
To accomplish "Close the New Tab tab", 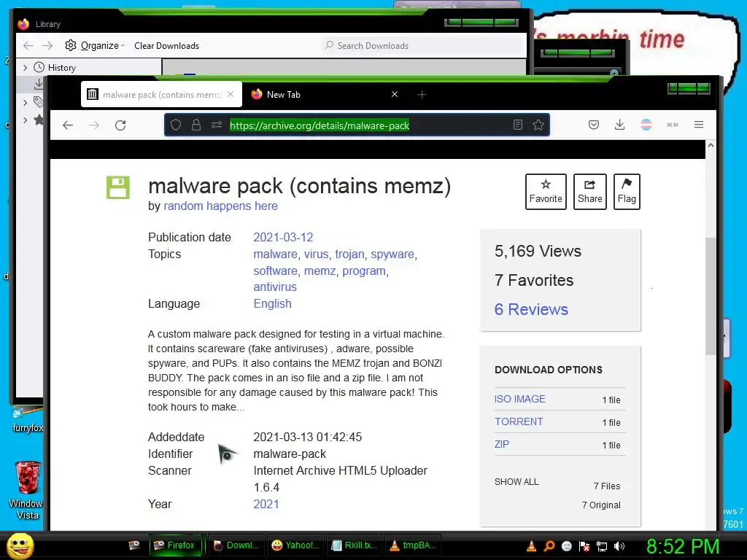I will (x=395, y=94).
